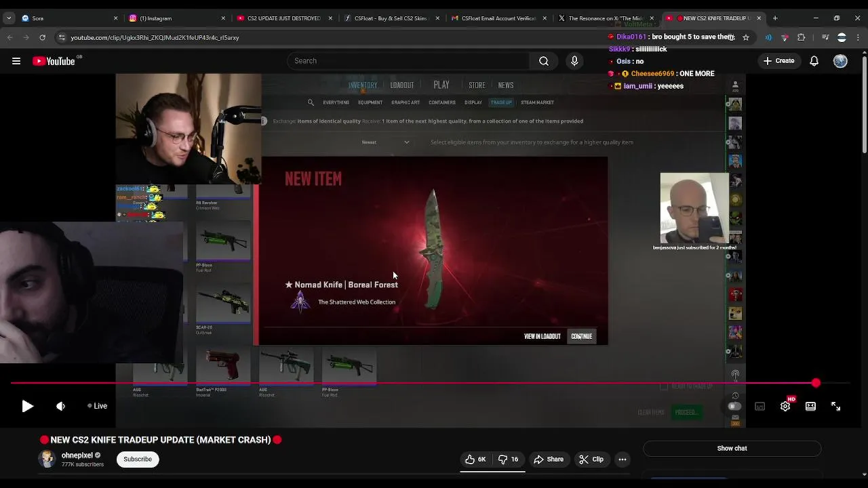Switch to CSFloat Buy & Sell tab

point(391,18)
